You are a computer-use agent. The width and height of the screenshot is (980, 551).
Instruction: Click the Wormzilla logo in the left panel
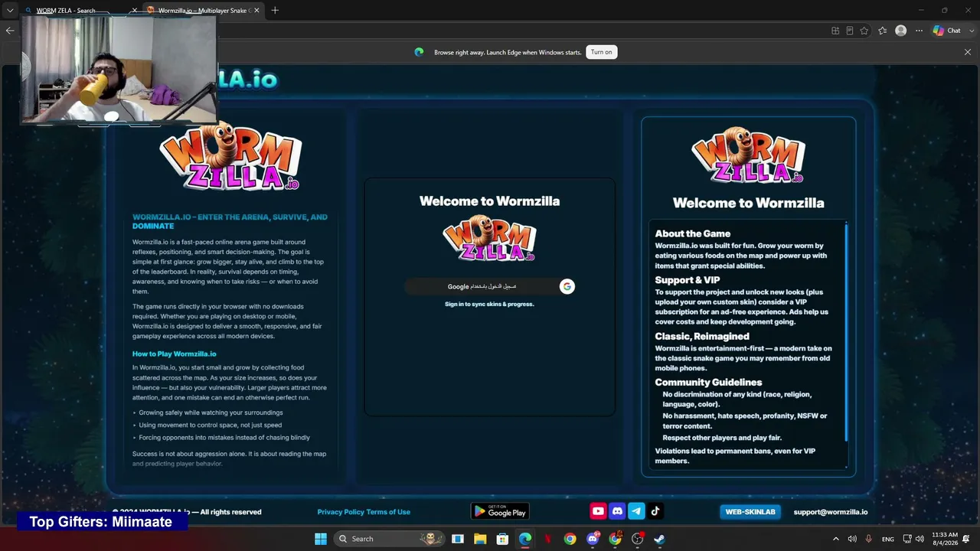coord(230,156)
